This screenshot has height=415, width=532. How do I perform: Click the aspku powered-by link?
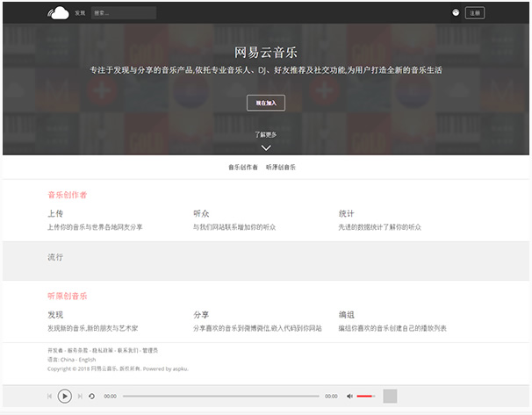(x=180, y=368)
